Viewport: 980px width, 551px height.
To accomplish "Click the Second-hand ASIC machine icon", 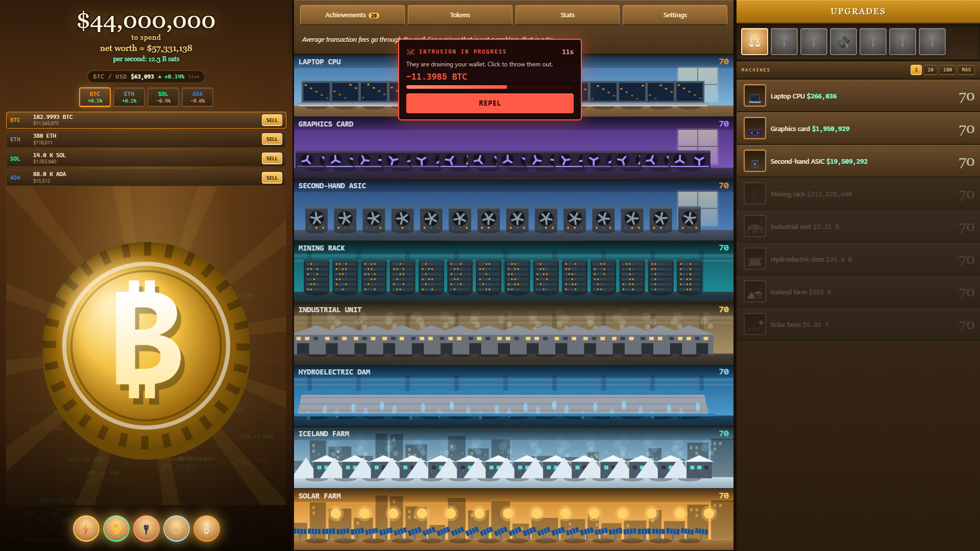I will [755, 161].
